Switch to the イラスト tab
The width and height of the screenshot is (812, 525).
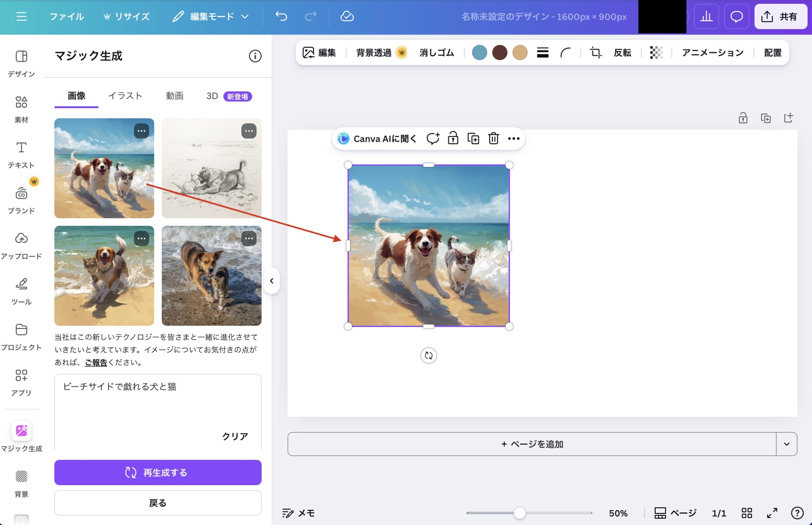tap(125, 96)
